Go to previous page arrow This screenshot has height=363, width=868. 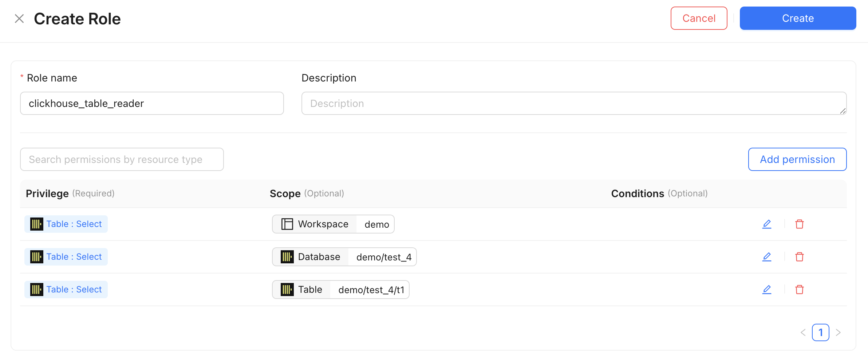(803, 332)
